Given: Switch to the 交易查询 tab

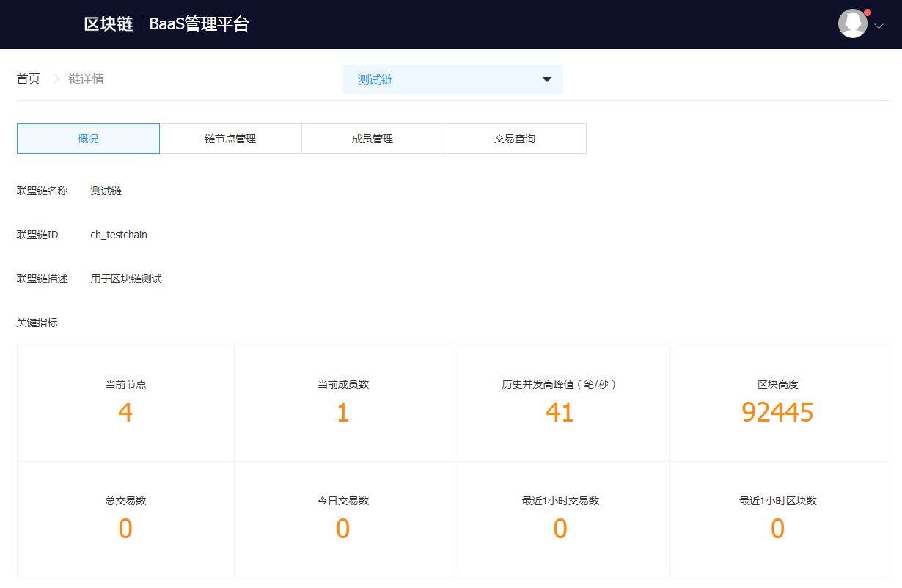Looking at the screenshot, I should (x=515, y=138).
